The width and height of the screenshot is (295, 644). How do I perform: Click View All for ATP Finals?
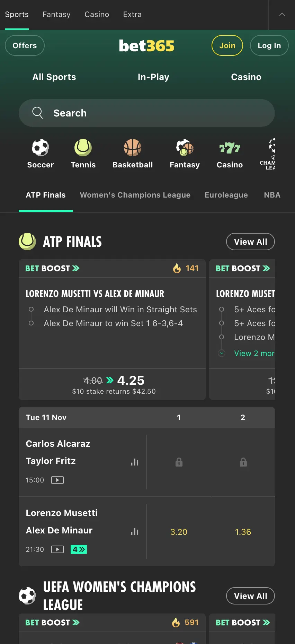[250, 242]
